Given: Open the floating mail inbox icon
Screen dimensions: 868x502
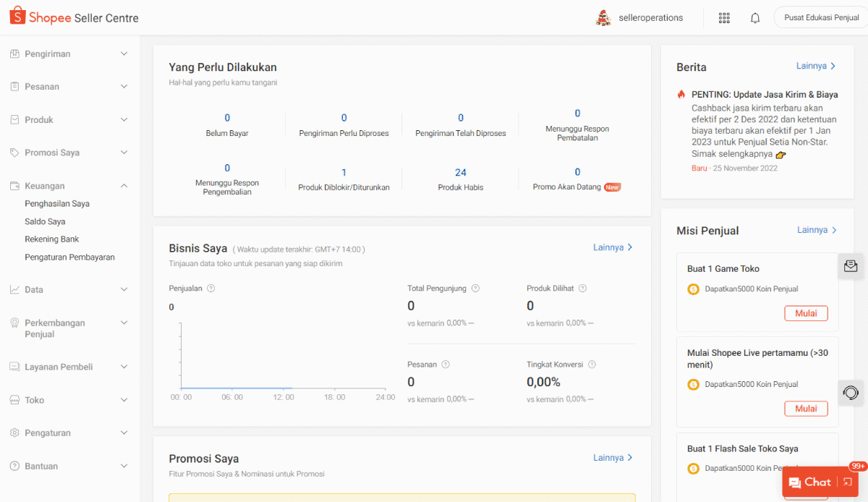Looking at the screenshot, I should pyautogui.click(x=851, y=266).
